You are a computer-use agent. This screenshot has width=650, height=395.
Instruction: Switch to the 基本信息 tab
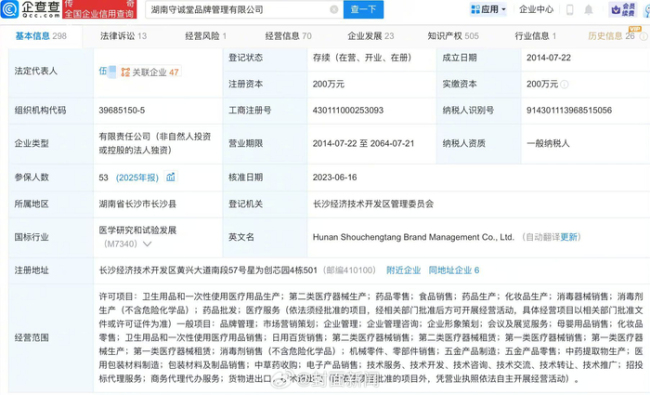pos(41,36)
